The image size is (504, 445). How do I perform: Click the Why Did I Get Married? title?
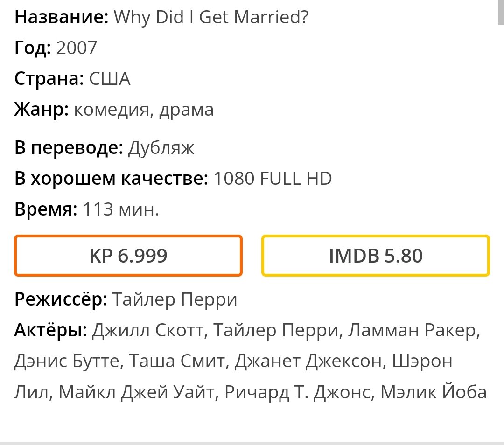pyautogui.click(x=211, y=17)
